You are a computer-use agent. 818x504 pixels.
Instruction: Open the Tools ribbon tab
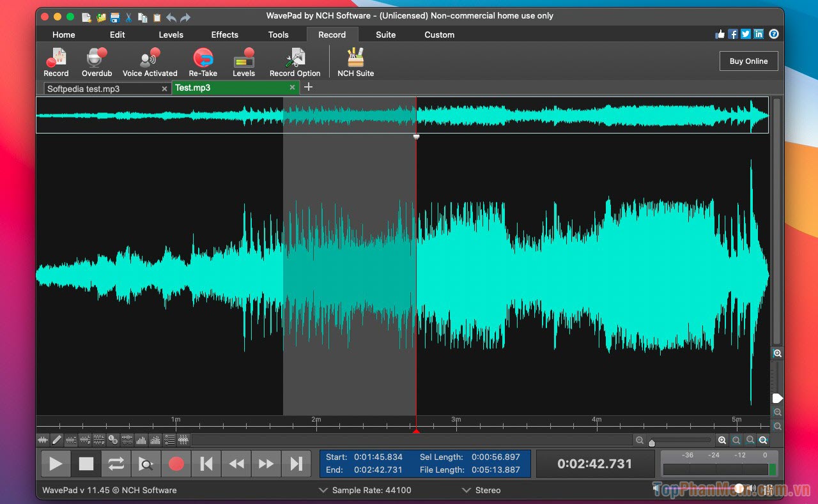tap(279, 34)
